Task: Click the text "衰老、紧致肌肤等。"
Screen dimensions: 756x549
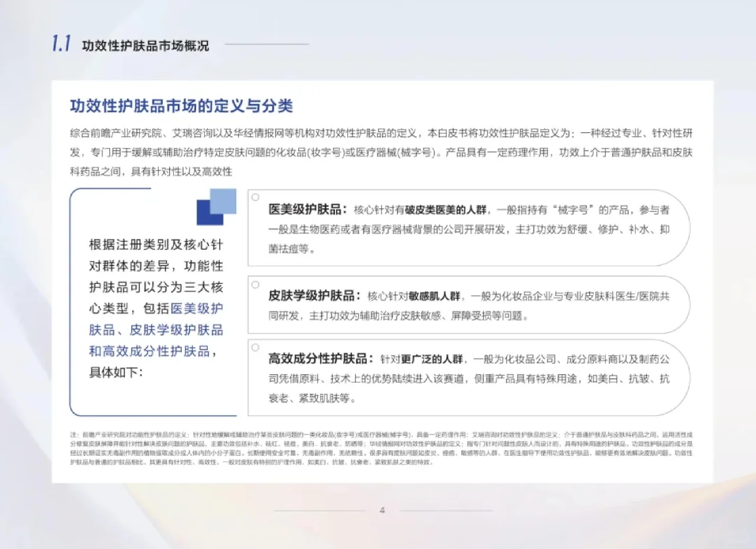Action: click(312, 399)
